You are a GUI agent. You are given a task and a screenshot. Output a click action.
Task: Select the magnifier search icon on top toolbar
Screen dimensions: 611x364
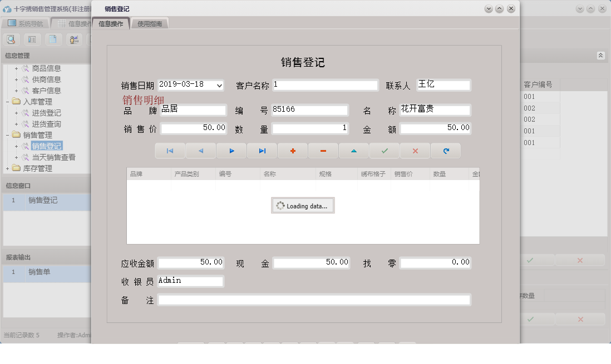coord(11,39)
